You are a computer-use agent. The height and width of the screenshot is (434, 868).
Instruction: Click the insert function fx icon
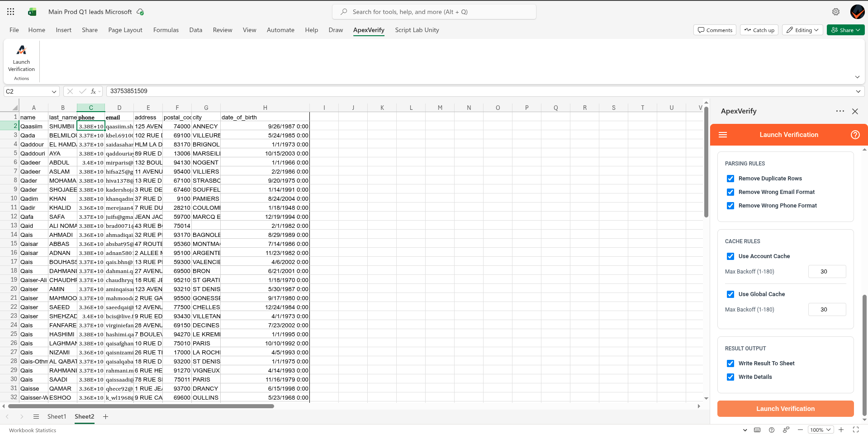[94, 91]
